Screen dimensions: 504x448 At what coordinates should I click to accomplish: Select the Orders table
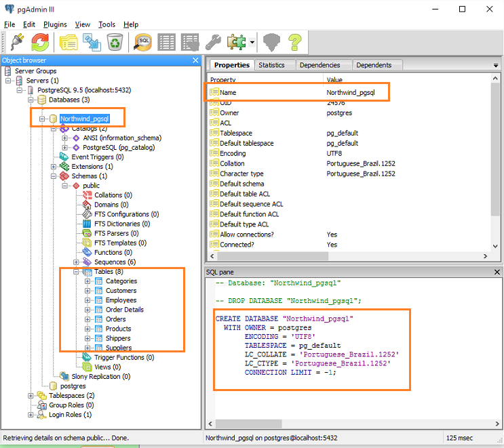click(116, 319)
